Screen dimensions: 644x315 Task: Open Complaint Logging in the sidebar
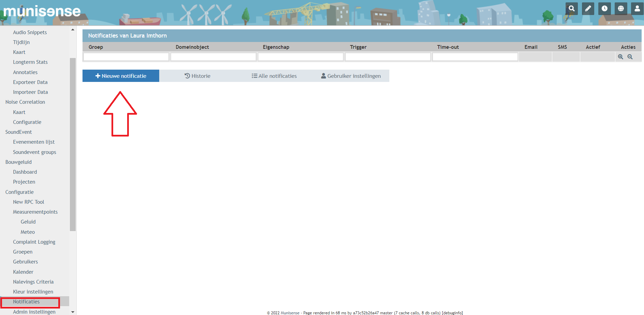[34, 242]
